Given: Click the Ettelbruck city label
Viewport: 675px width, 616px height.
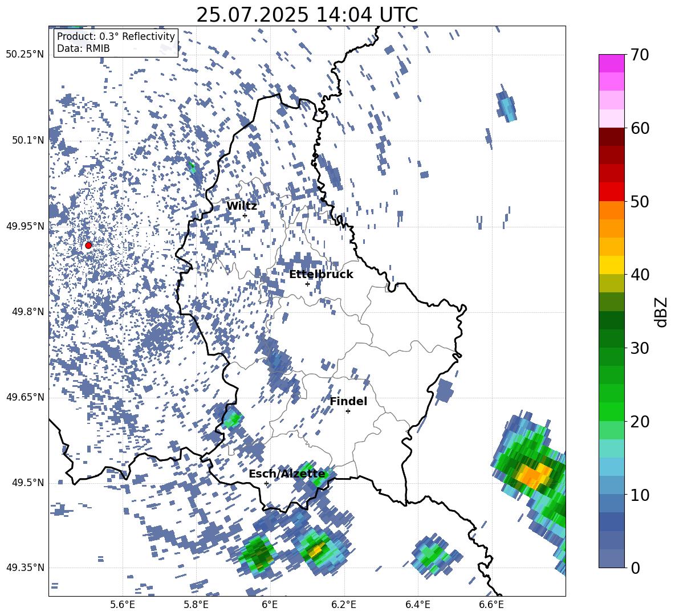Looking at the screenshot, I should (321, 275).
